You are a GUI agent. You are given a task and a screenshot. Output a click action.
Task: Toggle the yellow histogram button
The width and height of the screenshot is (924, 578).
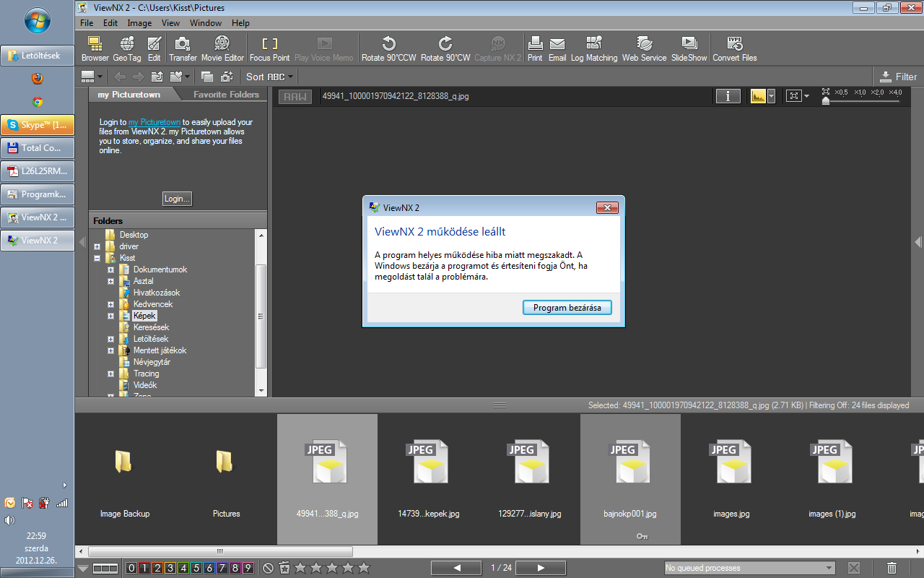[758, 95]
